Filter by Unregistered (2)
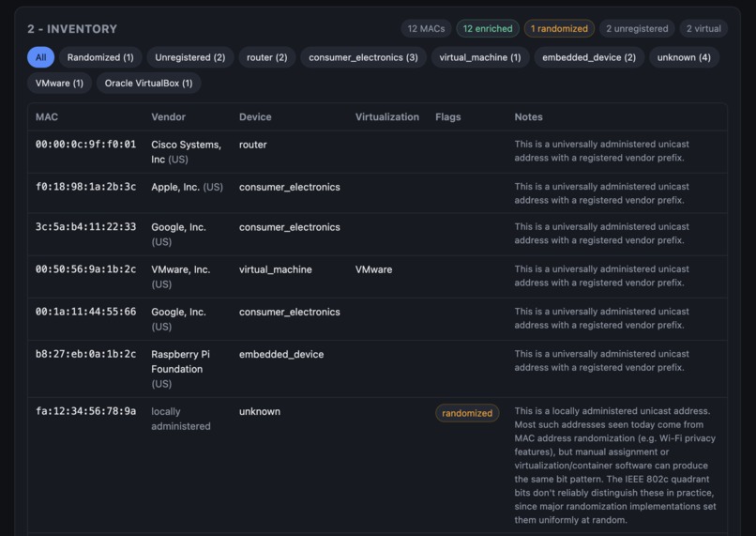Viewport: 756px width, 536px height. [190, 57]
